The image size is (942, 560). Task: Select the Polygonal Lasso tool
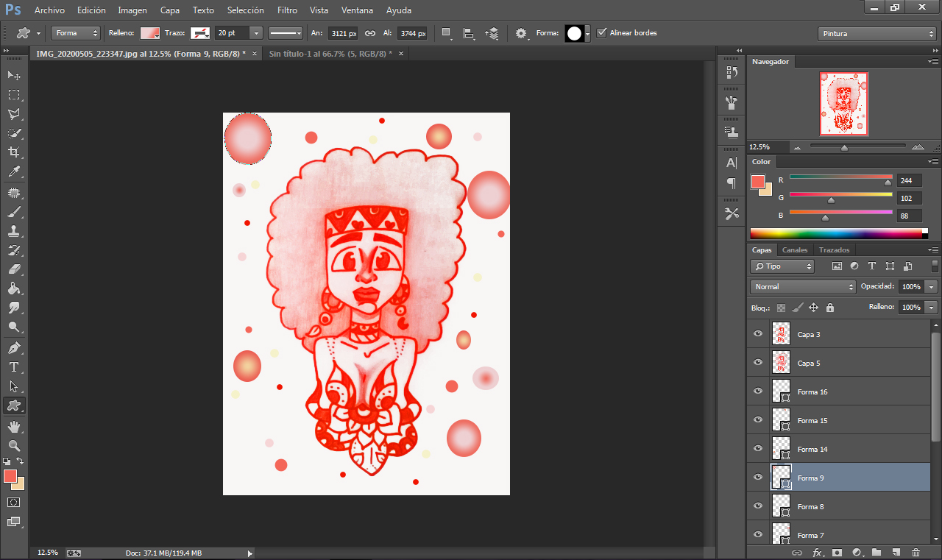point(14,114)
